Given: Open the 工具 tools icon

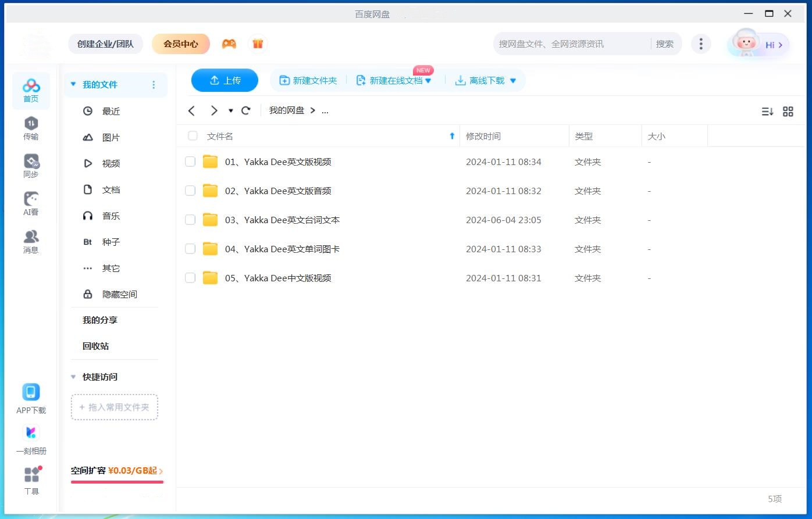Looking at the screenshot, I should point(31,475).
